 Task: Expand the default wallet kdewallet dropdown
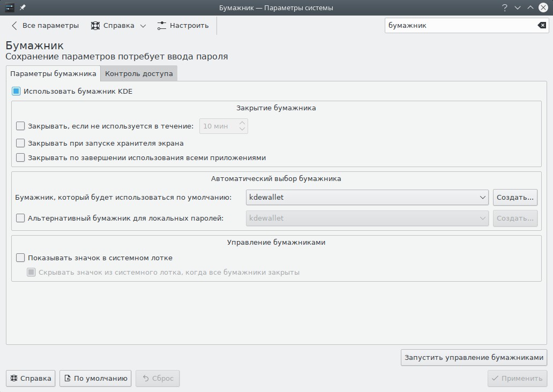coord(367,197)
